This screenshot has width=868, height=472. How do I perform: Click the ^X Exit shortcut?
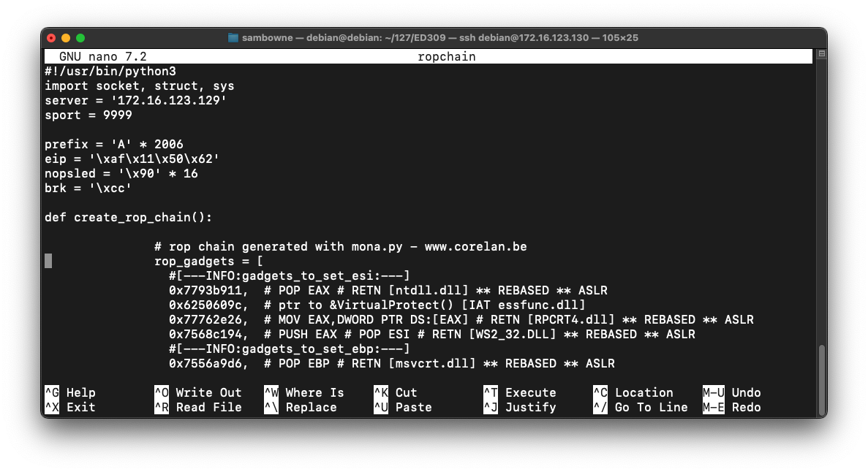pyautogui.click(x=70, y=407)
